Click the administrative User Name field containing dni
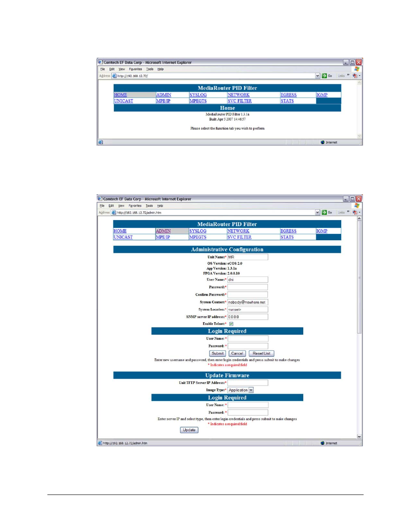 (248, 280)
